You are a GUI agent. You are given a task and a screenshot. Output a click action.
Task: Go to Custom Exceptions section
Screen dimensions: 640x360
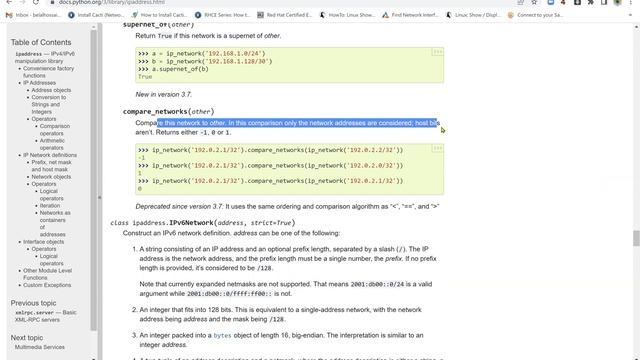(x=47, y=285)
